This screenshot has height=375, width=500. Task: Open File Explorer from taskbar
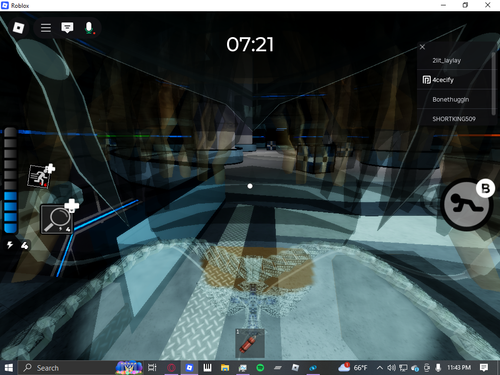pyautogui.click(x=225, y=368)
